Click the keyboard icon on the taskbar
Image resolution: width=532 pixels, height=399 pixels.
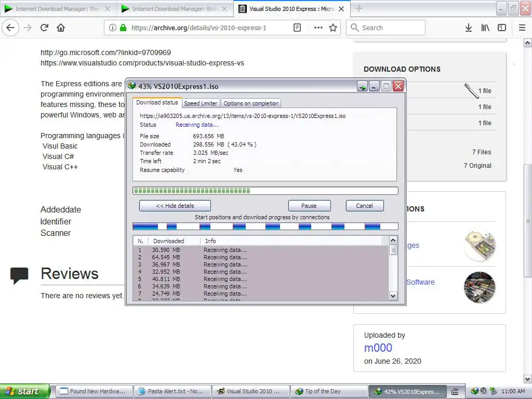click(x=455, y=391)
